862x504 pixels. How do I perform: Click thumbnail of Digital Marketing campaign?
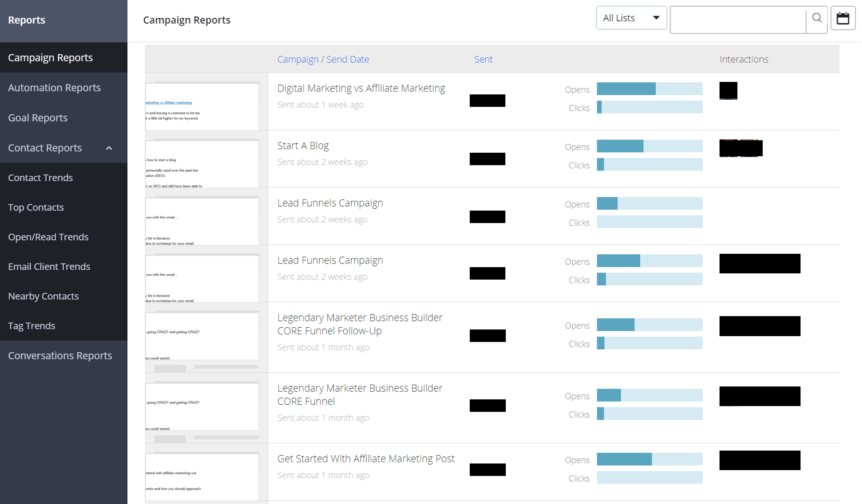[202, 106]
